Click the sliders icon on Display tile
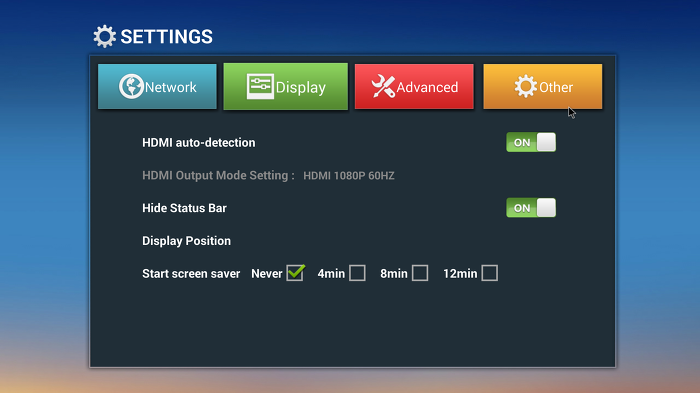The image size is (700, 393). coord(260,86)
